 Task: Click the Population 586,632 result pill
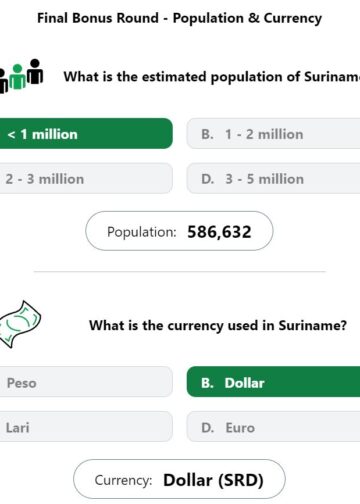(179, 231)
